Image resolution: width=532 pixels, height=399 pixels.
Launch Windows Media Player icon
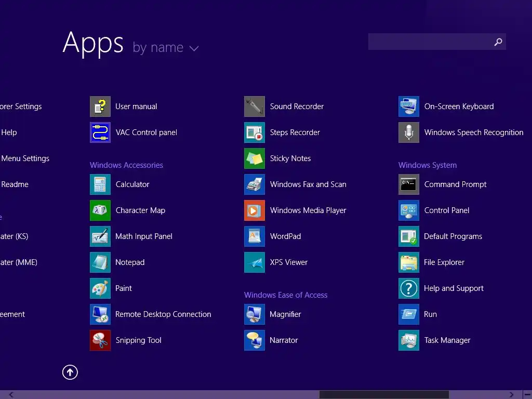point(255,210)
